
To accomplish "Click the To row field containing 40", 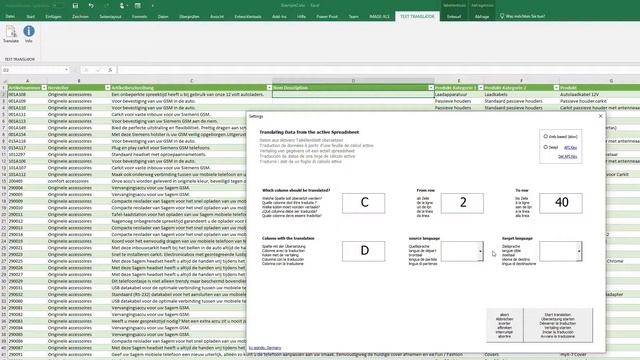I will tap(561, 203).
